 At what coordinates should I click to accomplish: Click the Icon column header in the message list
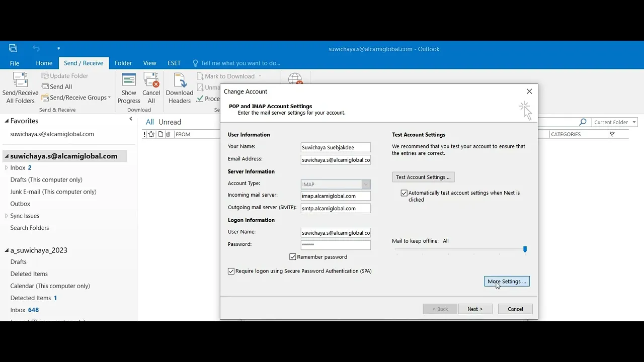160,134
